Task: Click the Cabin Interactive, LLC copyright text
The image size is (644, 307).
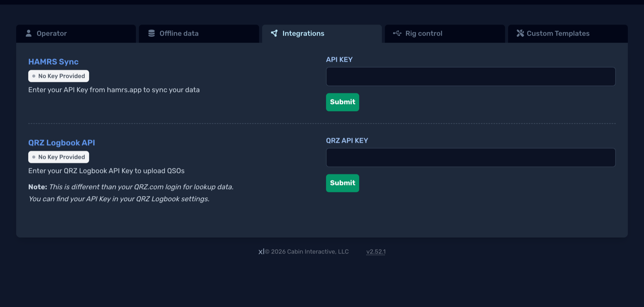Action: pyautogui.click(x=307, y=252)
